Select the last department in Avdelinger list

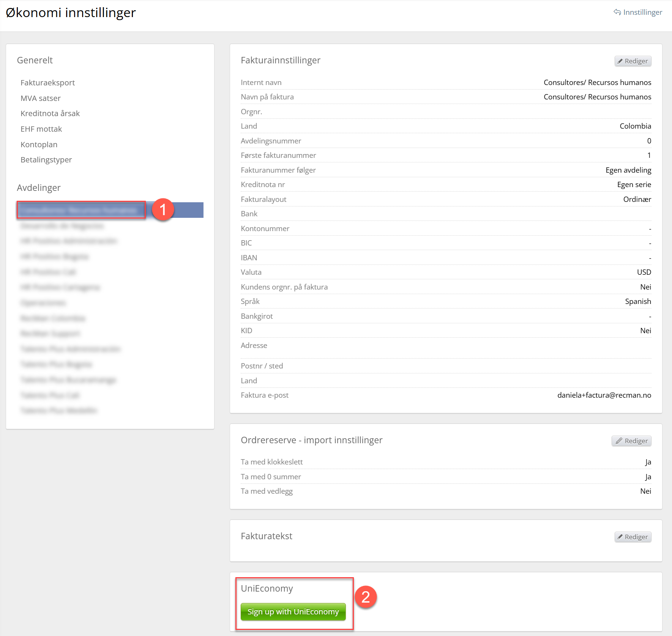coord(59,411)
